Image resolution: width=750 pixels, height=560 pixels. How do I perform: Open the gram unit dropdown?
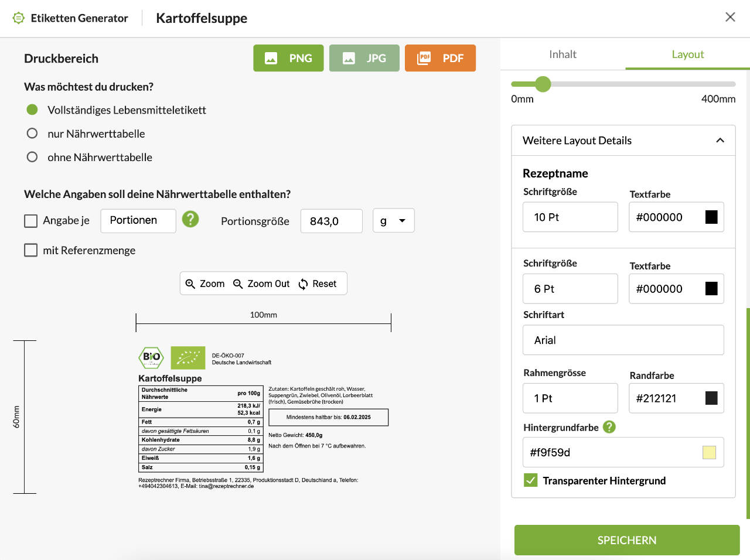point(393,220)
